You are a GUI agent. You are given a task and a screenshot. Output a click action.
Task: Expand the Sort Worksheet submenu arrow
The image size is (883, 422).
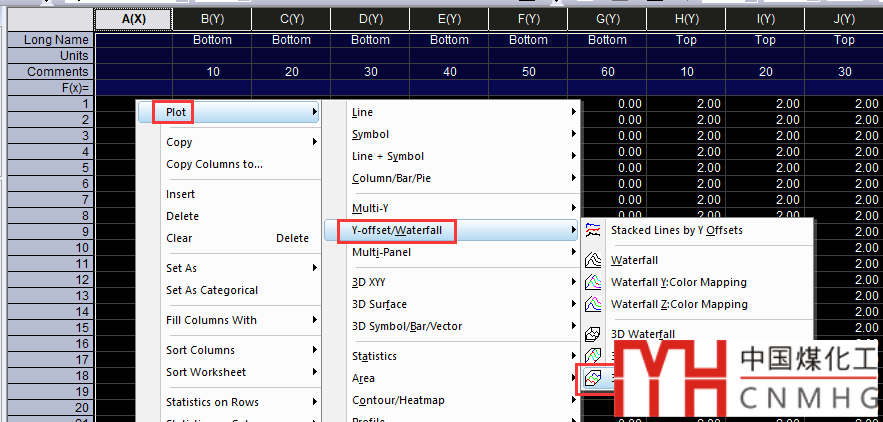coord(315,372)
